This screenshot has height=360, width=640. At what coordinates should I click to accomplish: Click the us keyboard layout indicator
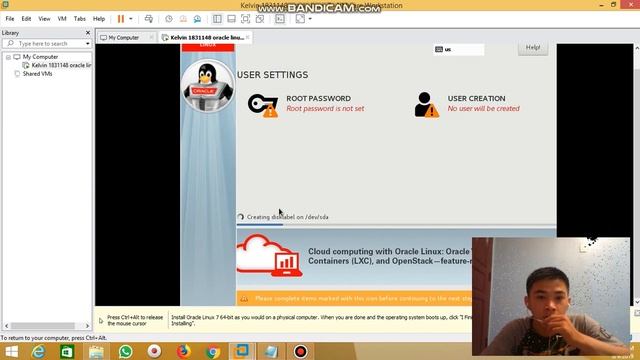[458, 49]
